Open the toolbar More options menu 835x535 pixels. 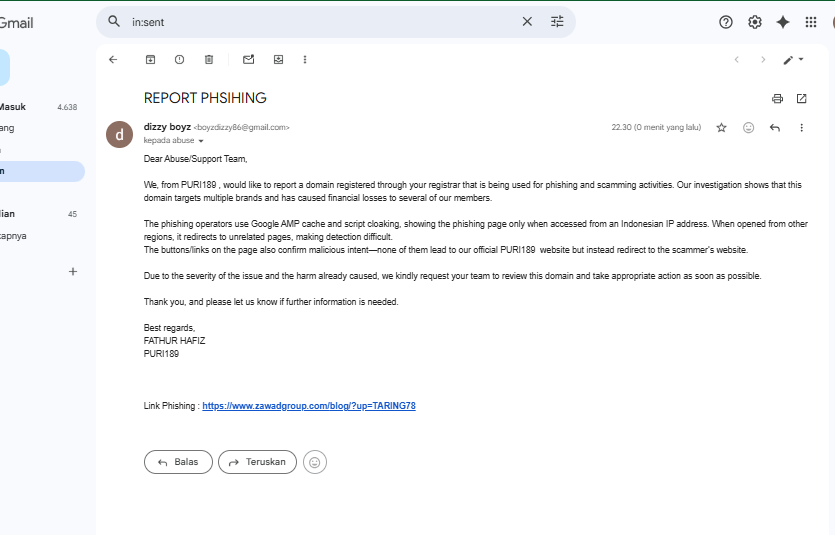click(x=305, y=60)
